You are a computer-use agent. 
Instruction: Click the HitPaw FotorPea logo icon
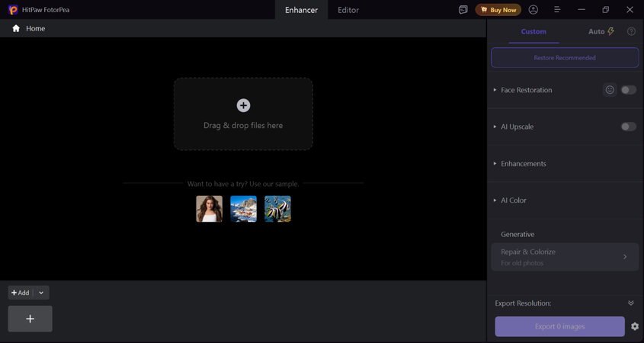13,10
